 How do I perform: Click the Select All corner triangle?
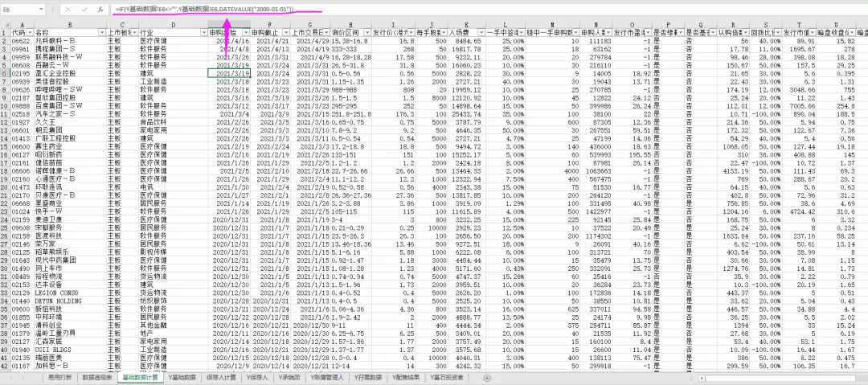6,24
